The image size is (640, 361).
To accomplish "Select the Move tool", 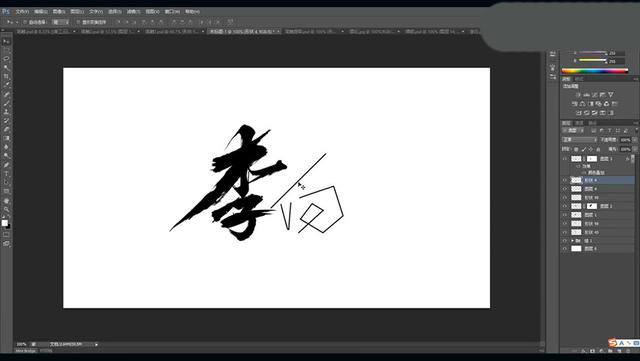I will (6, 41).
